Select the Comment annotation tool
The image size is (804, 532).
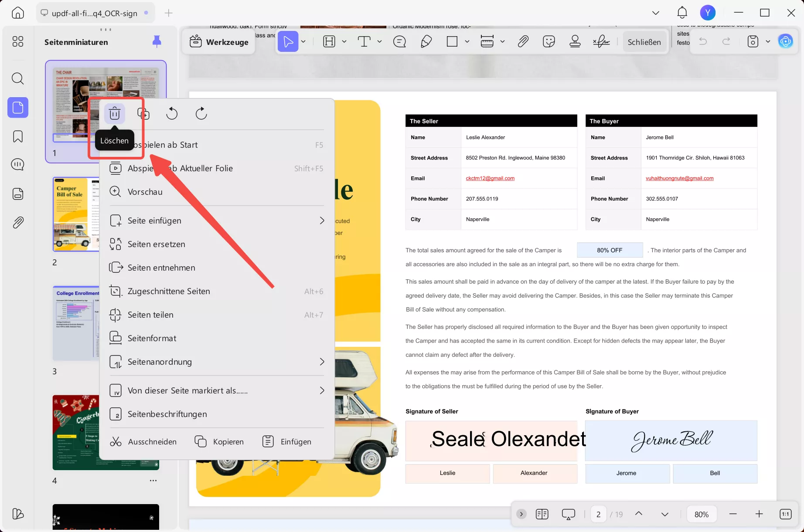point(399,41)
